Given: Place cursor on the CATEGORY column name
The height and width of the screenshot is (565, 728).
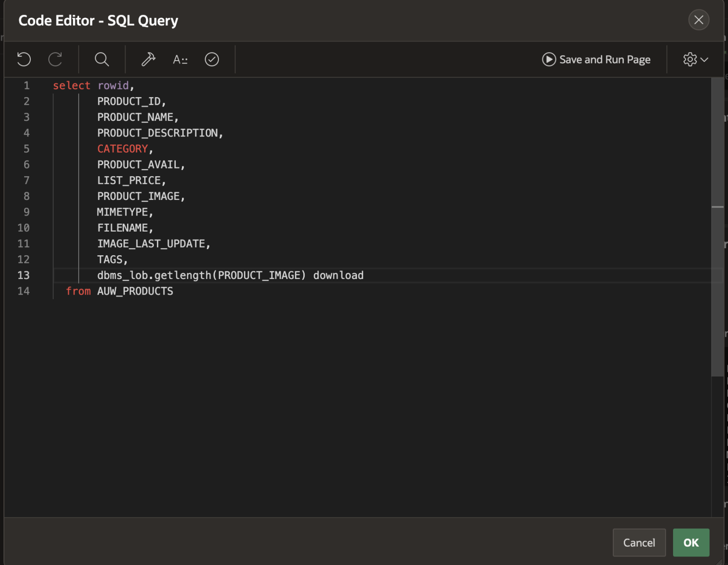Looking at the screenshot, I should 122,148.
